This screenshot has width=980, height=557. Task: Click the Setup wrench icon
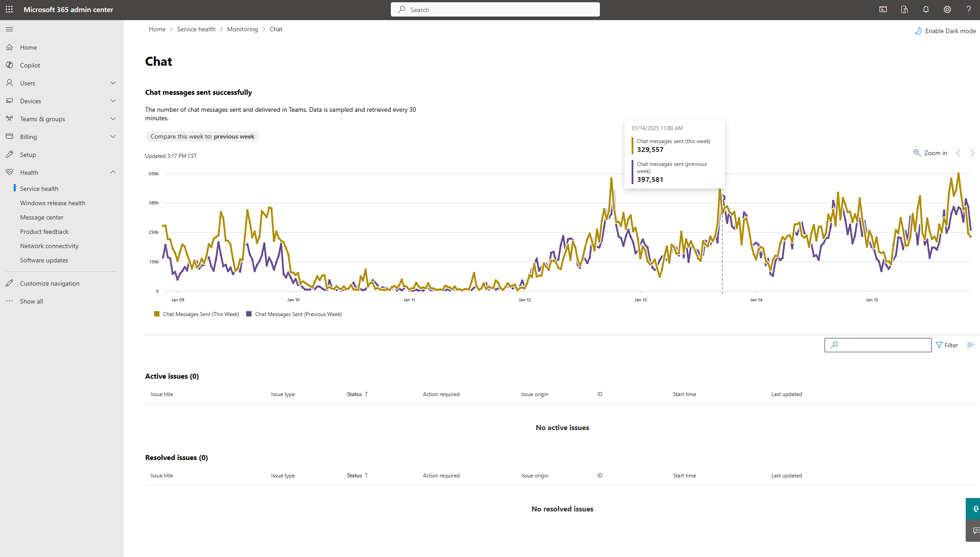pyautogui.click(x=9, y=154)
